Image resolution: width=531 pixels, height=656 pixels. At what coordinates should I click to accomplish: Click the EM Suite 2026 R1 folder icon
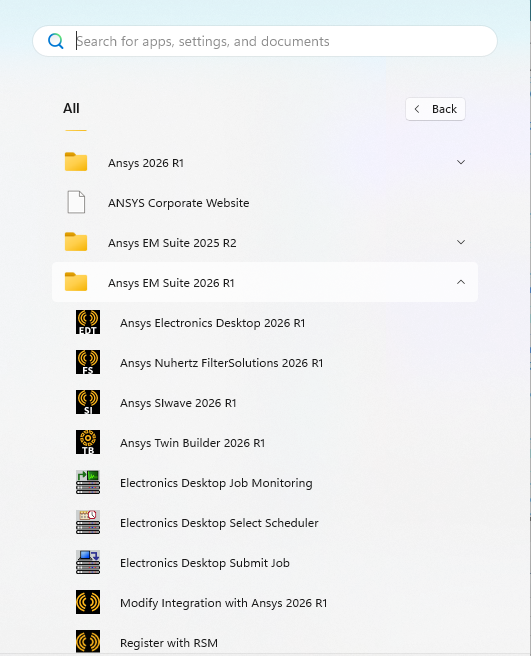pos(76,282)
